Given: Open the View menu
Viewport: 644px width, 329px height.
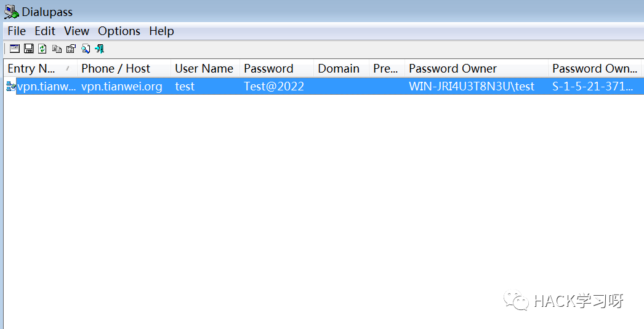Looking at the screenshot, I should (76, 31).
